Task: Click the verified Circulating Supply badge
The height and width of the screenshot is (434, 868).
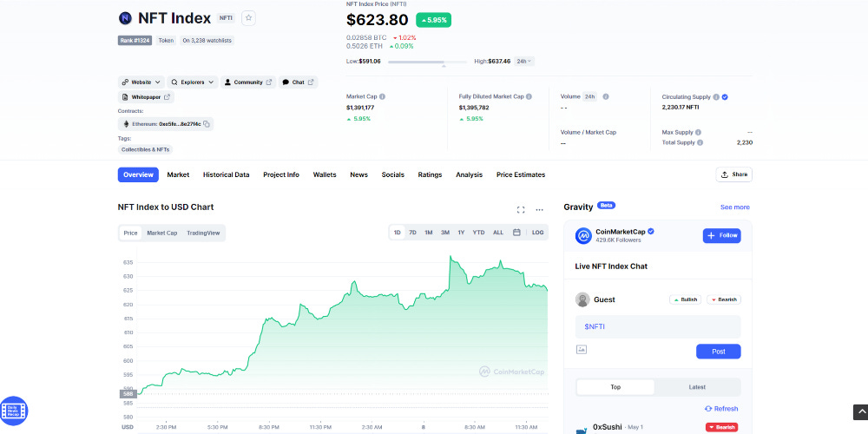Action: [725, 97]
